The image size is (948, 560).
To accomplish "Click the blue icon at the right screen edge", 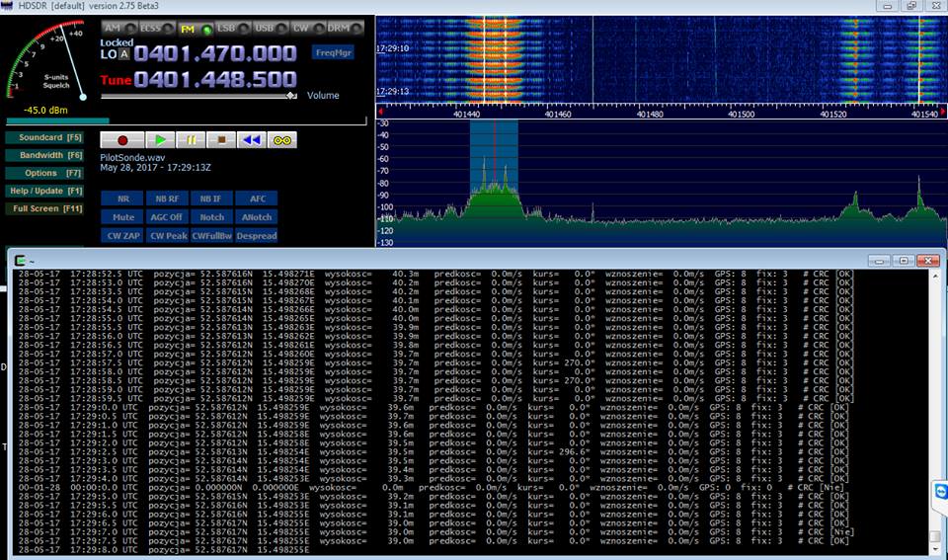I will point(941,492).
